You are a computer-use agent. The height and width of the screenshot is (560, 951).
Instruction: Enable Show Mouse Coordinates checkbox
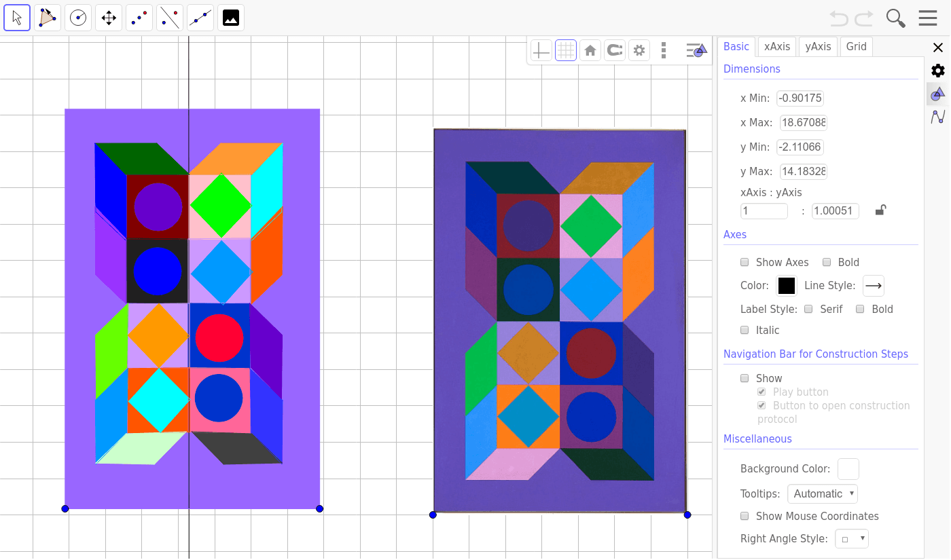click(744, 516)
